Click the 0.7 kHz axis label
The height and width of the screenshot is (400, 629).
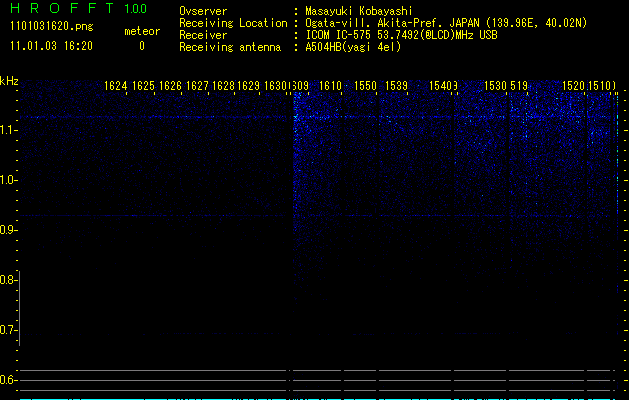click(8, 330)
